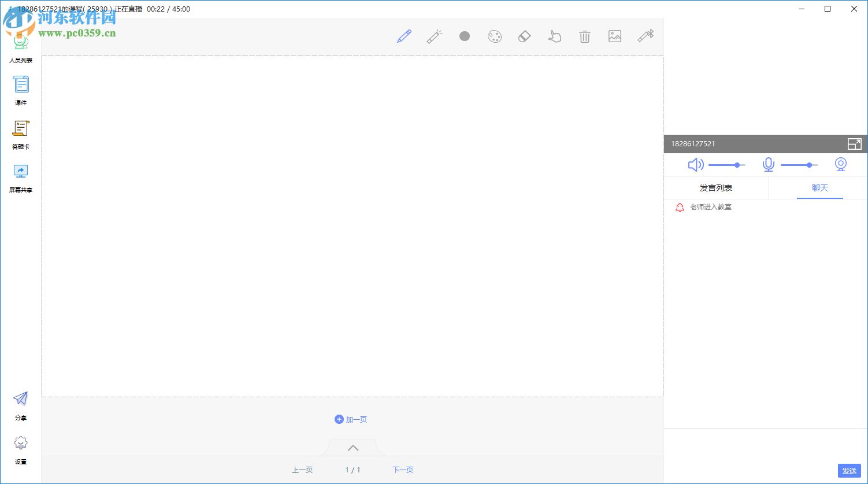868x484 pixels.
Task: Click the chat message input field
Action: (766, 445)
